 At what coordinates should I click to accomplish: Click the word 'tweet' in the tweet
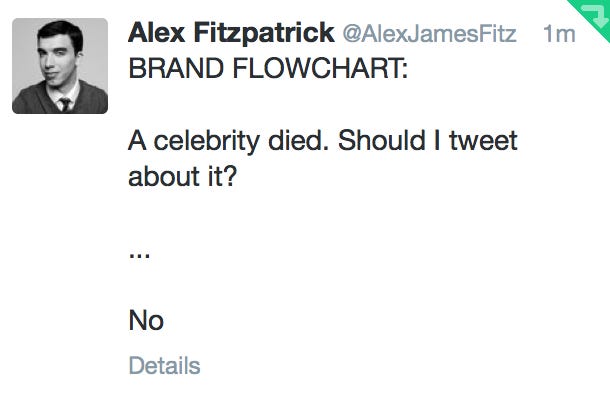click(484, 140)
